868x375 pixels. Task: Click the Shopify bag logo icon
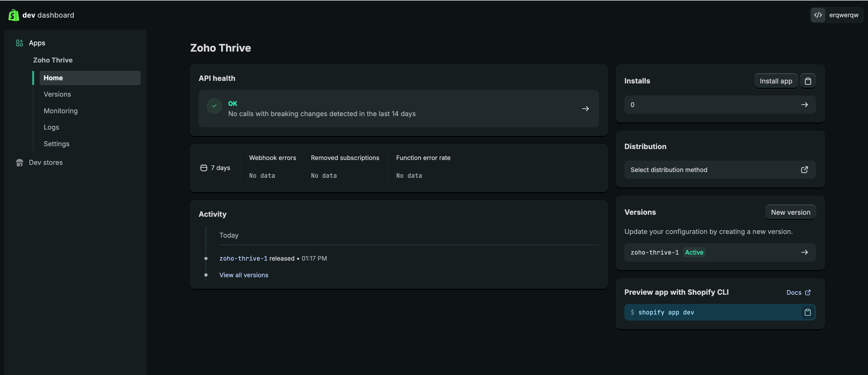click(13, 15)
